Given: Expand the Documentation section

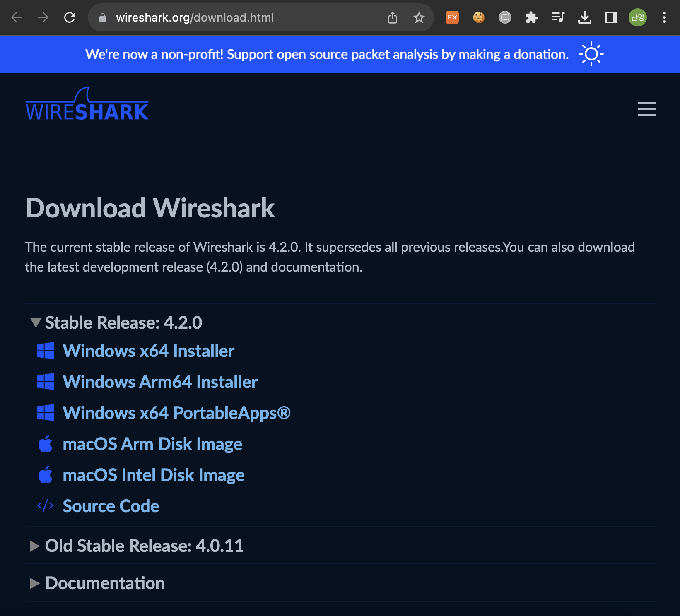Looking at the screenshot, I should coord(97,583).
